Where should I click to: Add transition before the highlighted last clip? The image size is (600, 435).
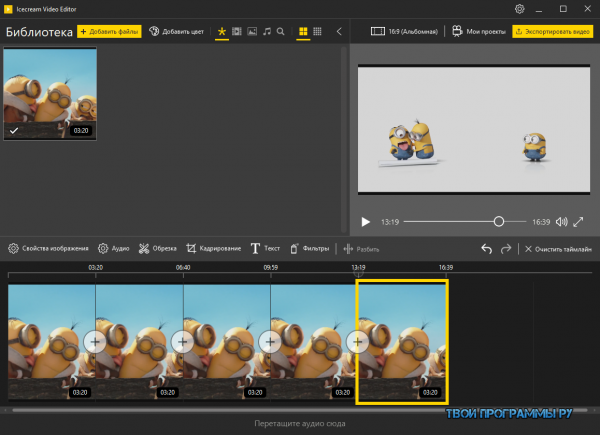click(357, 341)
